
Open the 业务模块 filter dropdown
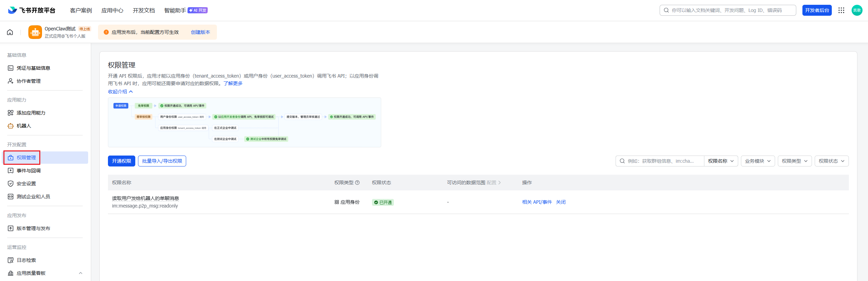pos(757,161)
